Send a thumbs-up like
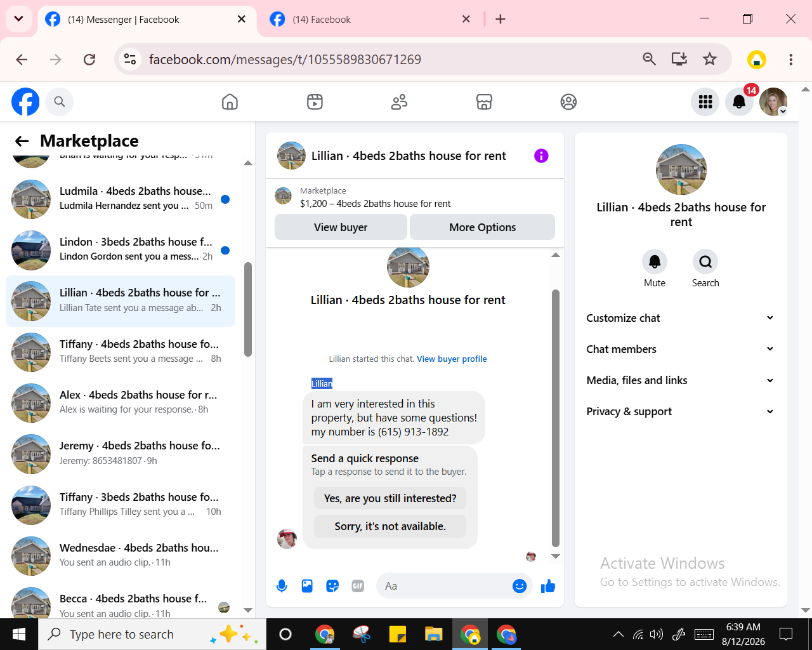Screen dimensions: 812x650 (548, 586)
